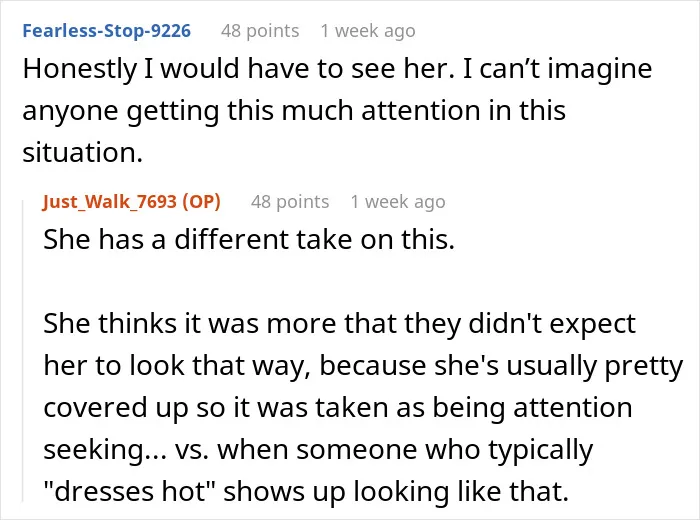
Task: Click "She has a different take on this."
Action: point(249,239)
